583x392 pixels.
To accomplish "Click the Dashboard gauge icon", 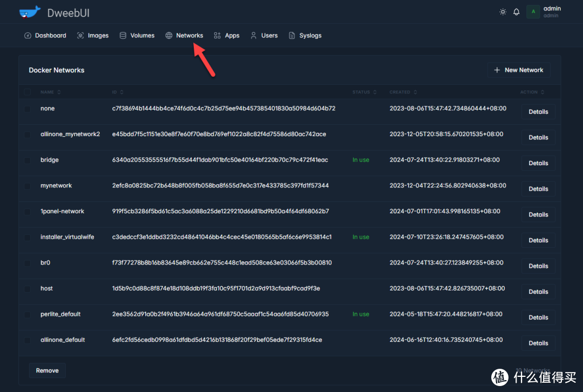I will point(28,36).
